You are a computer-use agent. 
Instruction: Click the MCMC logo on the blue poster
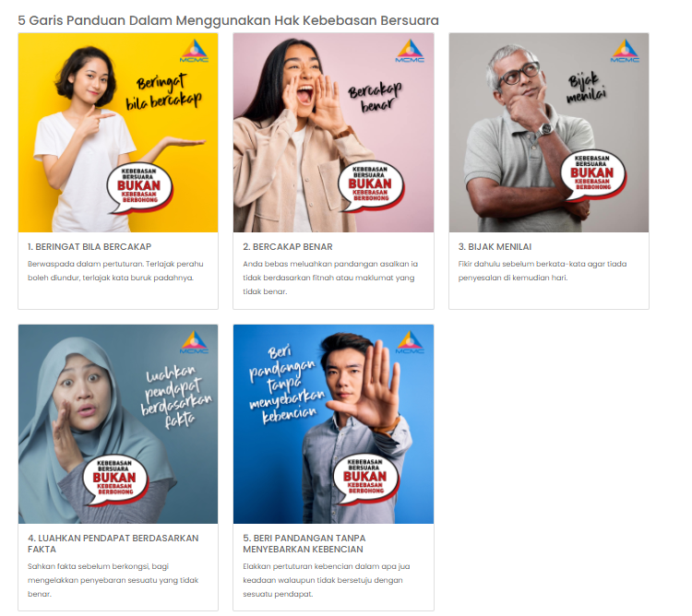[410, 342]
